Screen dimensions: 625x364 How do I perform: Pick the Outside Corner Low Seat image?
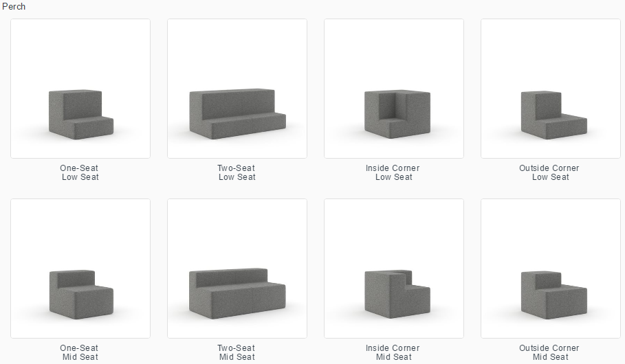click(551, 89)
